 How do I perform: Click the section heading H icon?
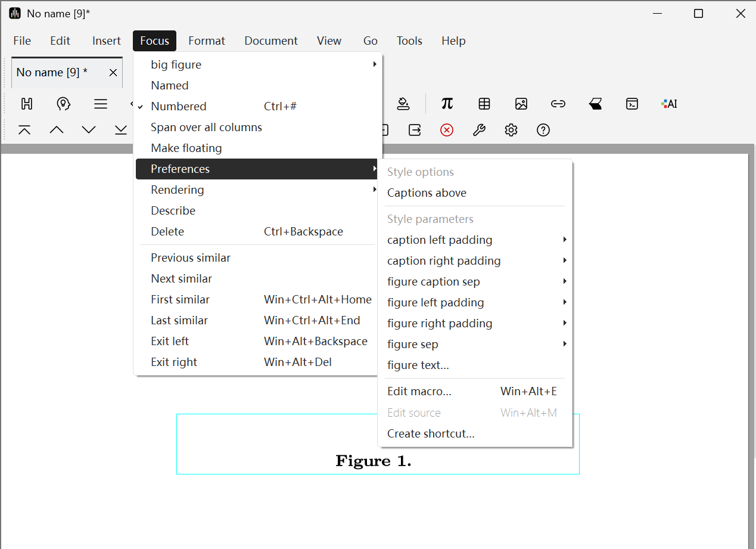tap(27, 104)
